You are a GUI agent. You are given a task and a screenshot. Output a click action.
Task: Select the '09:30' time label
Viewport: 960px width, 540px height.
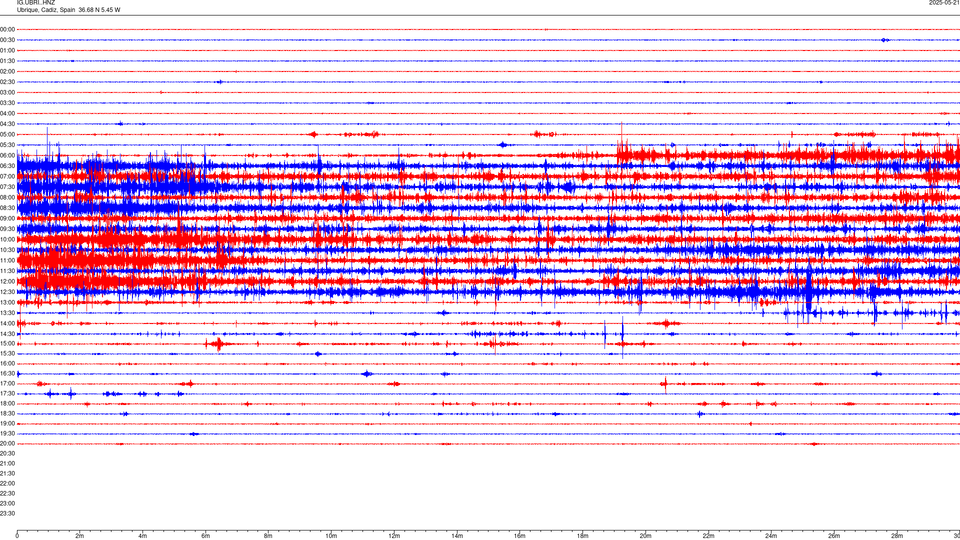pos(7,229)
